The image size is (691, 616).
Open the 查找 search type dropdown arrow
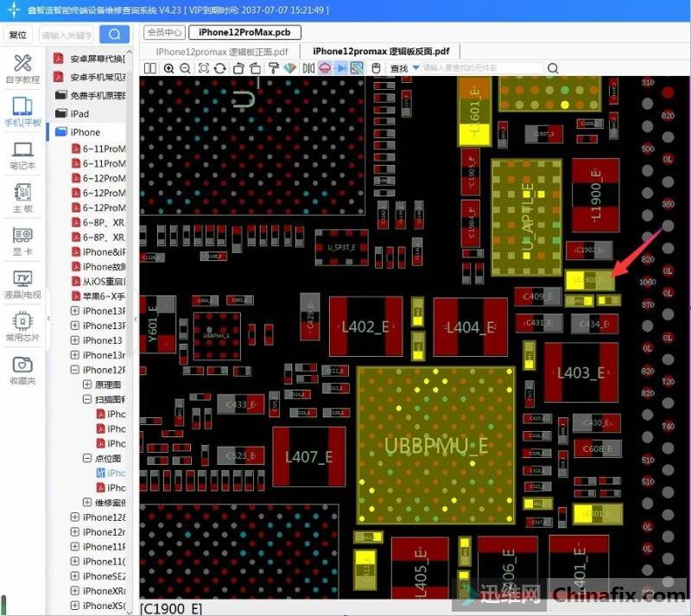pyautogui.click(x=414, y=68)
